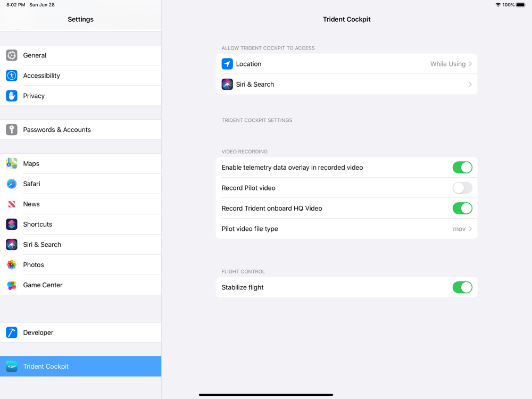532x399 pixels.
Task: Open Pilot video file type mov chevron
Action: tap(470, 229)
